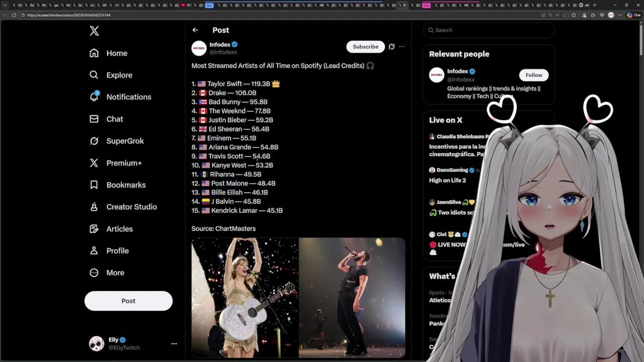Click the browser profile avatar icon
Screen dimensions: 644x362
point(611,15)
